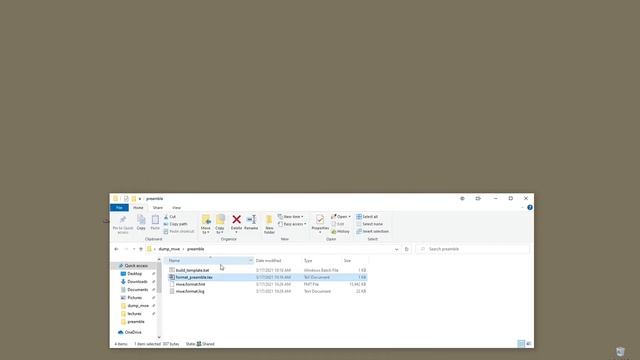Viewport: 640px width, 360px height.
Task: Click the Open button in the ribbon
Action: [x=340, y=217]
